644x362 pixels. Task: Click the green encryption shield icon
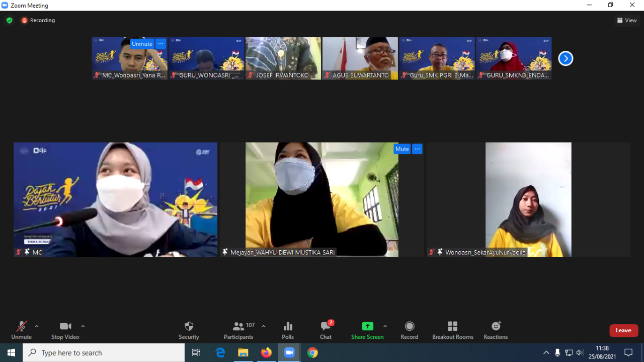pyautogui.click(x=9, y=21)
